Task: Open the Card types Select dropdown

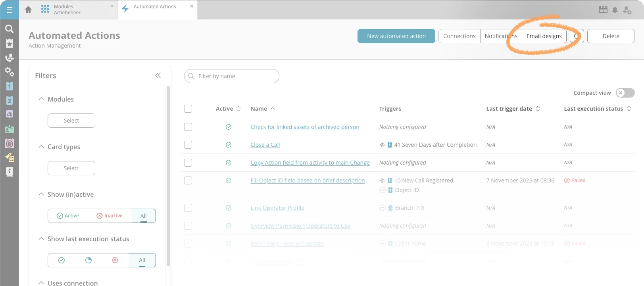Action: pos(71,168)
